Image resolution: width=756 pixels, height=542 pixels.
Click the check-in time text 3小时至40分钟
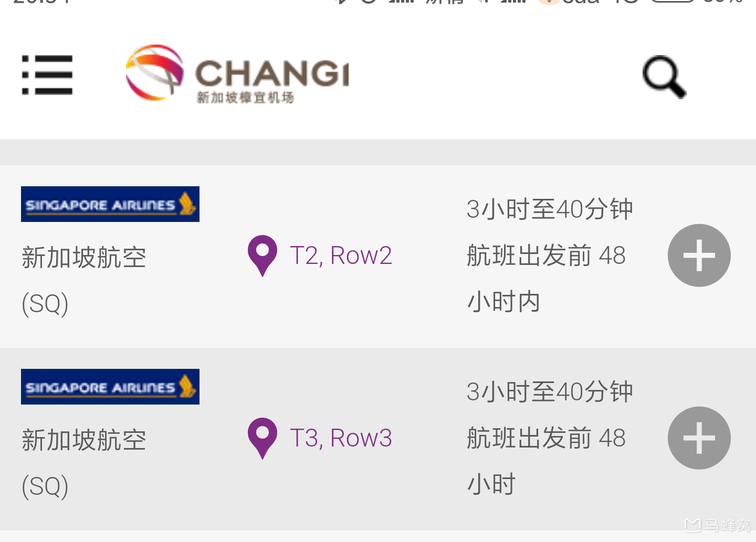click(x=550, y=209)
